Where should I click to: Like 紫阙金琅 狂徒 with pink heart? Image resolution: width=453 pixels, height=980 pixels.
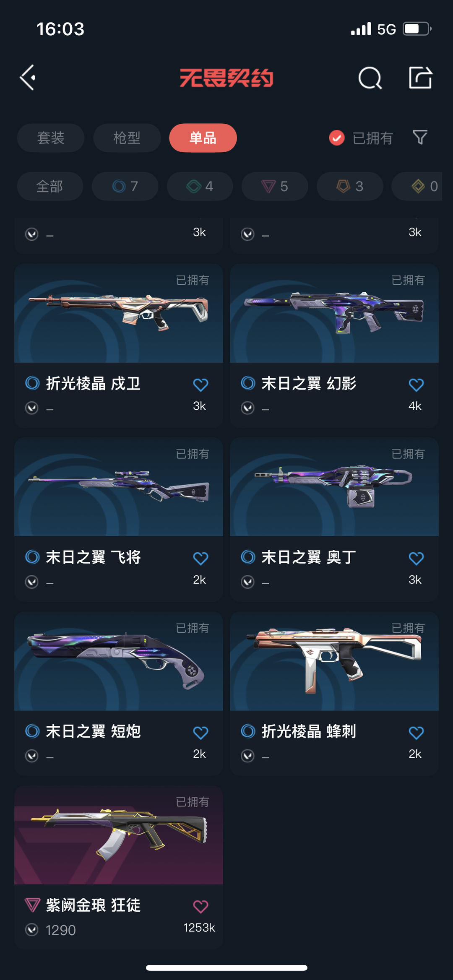[200, 907]
